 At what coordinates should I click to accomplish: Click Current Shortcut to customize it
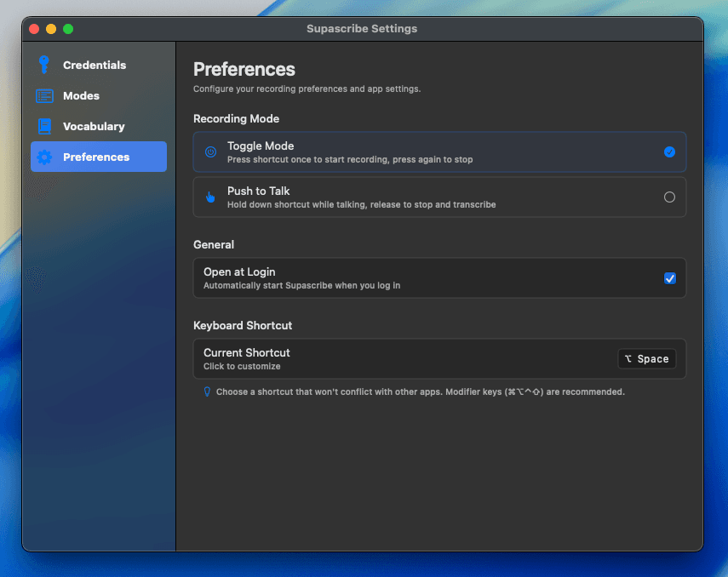(x=246, y=352)
